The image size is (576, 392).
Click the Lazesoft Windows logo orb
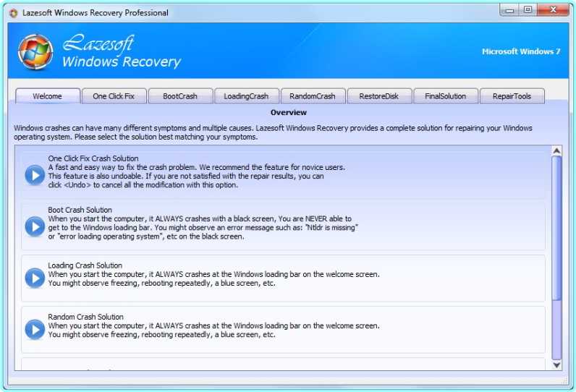click(35, 52)
